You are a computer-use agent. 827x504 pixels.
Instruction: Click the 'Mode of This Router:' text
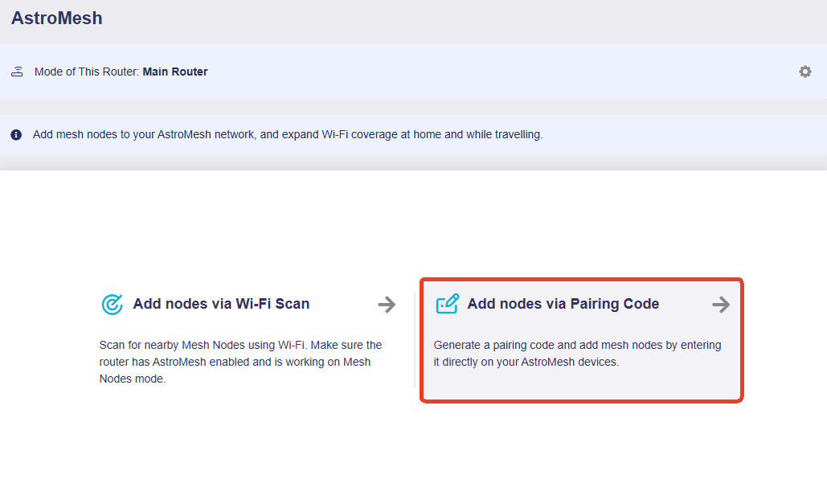point(87,72)
